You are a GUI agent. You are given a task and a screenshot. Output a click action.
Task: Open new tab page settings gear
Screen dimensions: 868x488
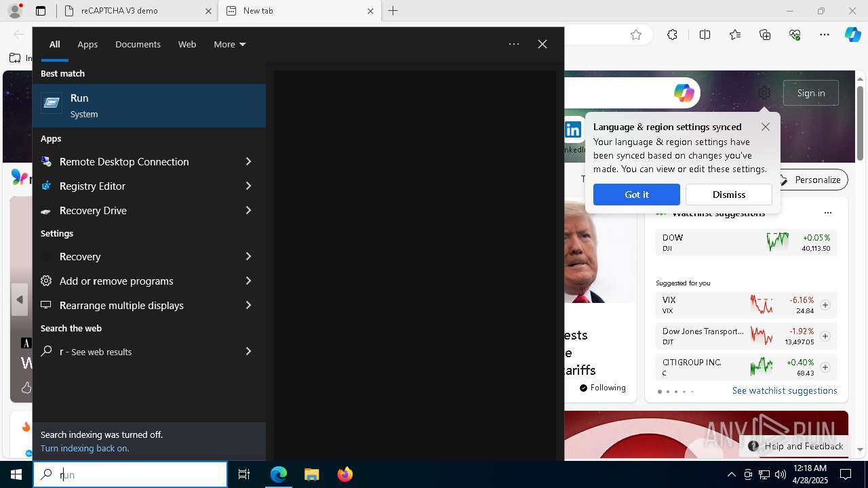point(764,93)
